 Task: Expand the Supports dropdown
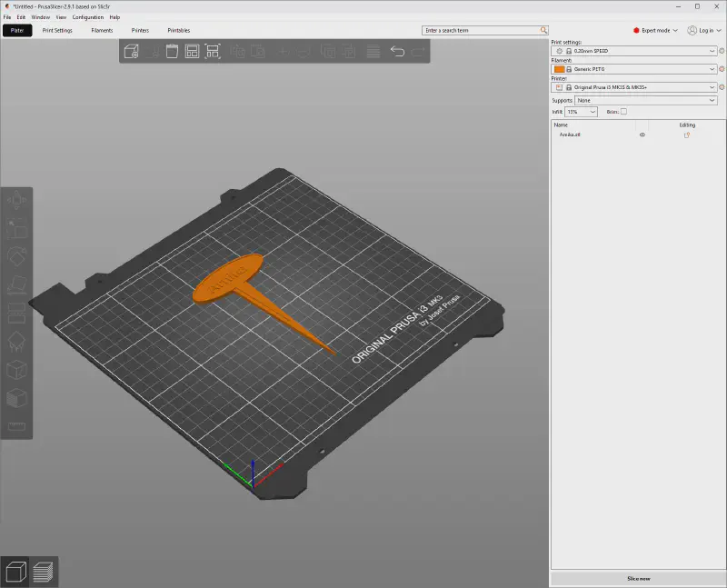(x=644, y=100)
